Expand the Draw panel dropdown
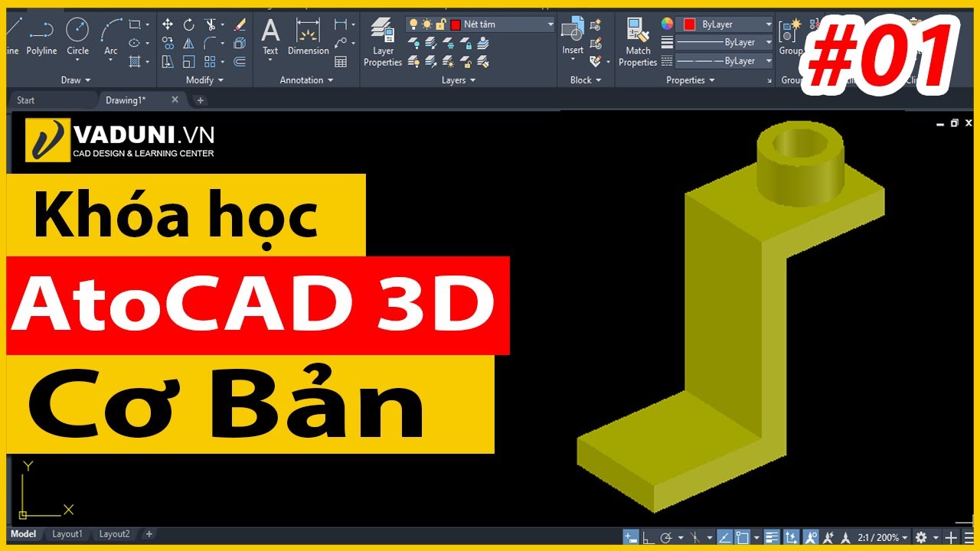 click(x=76, y=80)
